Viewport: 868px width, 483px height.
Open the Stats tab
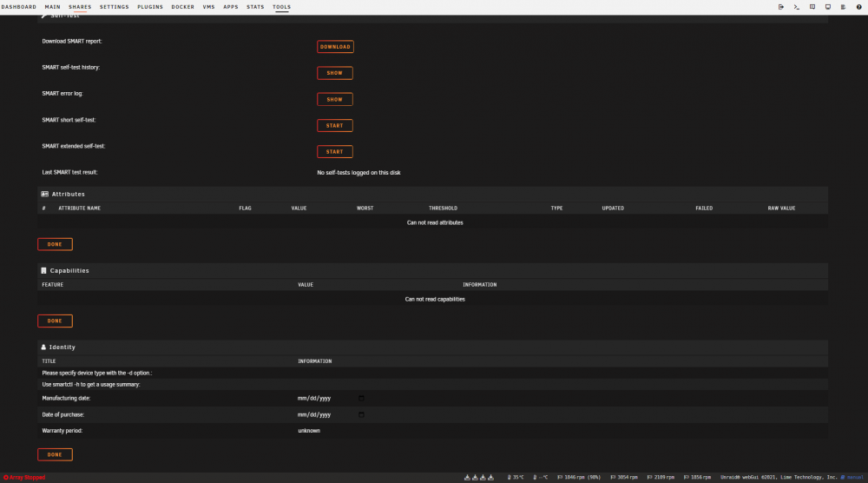tap(255, 7)
